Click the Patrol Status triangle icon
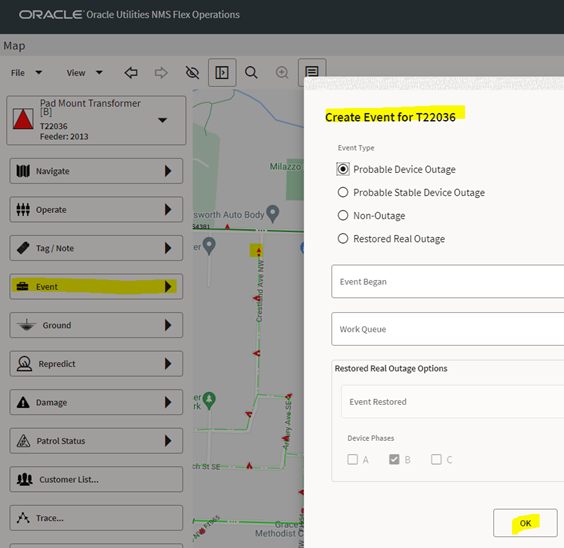 click(x=23, y=440)
